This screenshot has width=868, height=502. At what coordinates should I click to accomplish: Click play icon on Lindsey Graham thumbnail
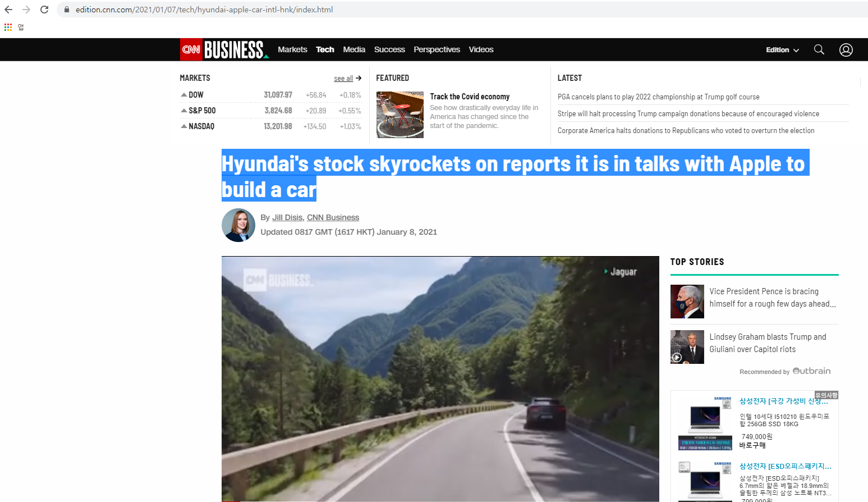677,357
